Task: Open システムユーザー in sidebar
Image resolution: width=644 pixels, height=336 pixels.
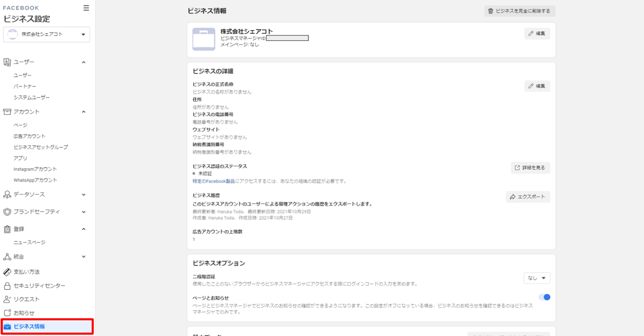Action: pyautogui.click(x=32, y=98)
